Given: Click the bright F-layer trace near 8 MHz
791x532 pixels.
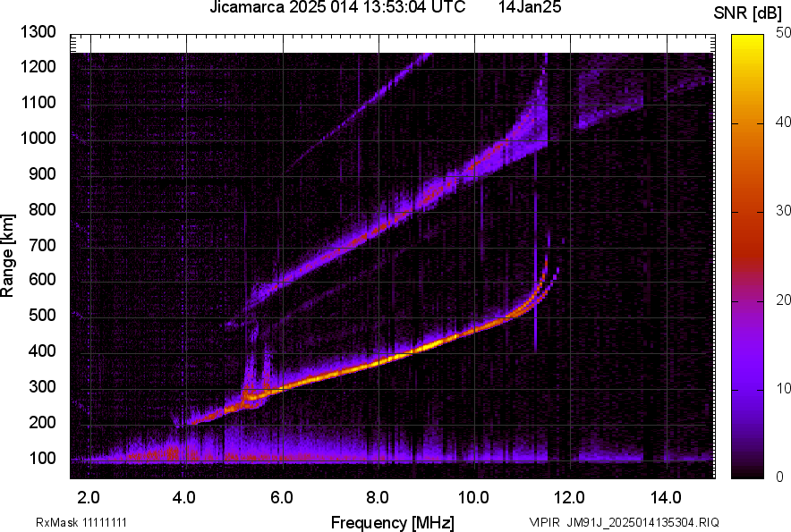Looking at the screenshot, I should [379, 361].
